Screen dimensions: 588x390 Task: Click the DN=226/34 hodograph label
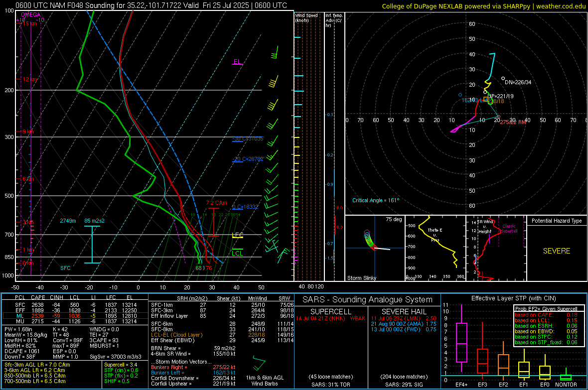pyautogui.click(x=518, y=83)
